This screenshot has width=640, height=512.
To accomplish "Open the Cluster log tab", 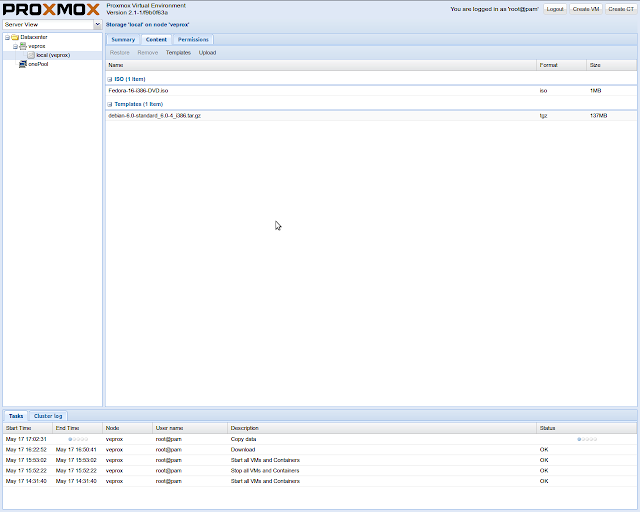I will pos(48,416).
